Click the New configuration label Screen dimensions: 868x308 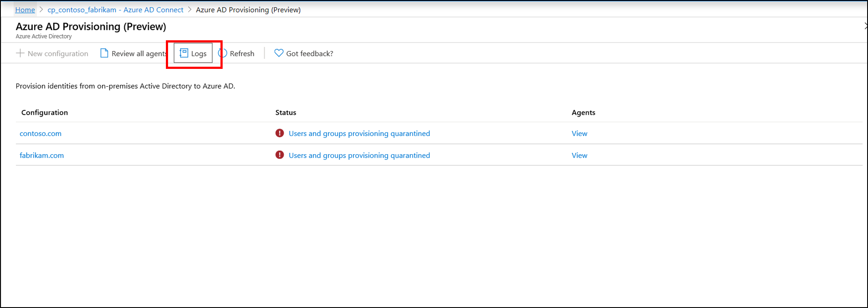[x=58, y=54]
